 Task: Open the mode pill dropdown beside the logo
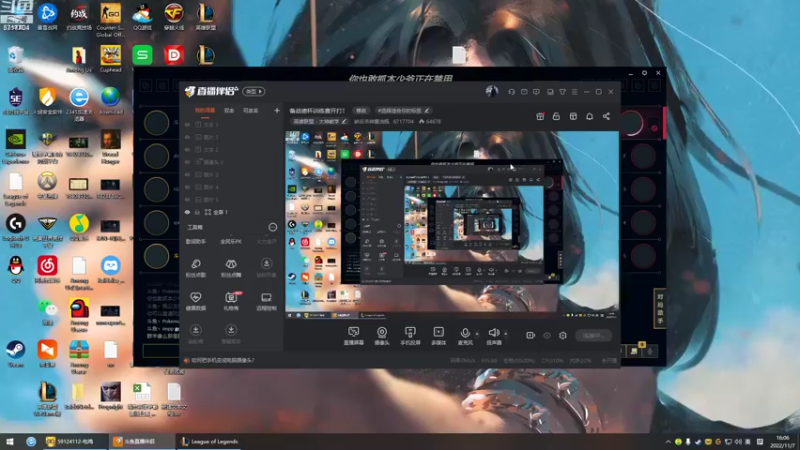tap(254, 91)
